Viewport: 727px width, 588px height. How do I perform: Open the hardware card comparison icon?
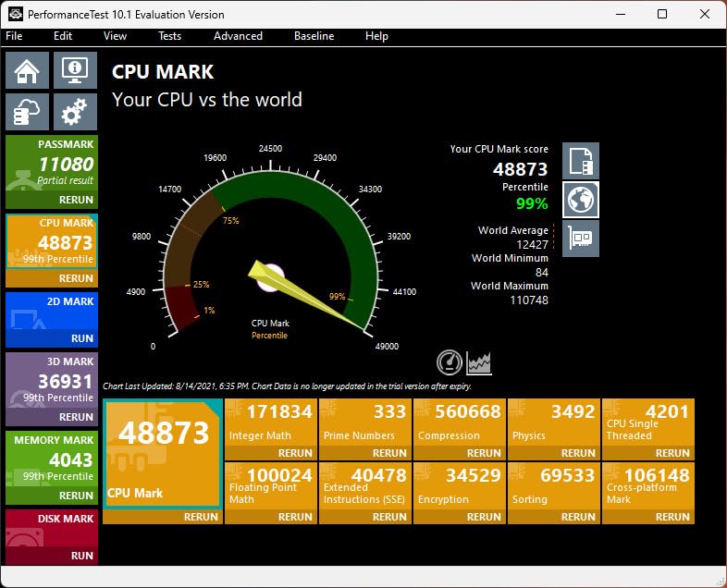coord(581,239)
